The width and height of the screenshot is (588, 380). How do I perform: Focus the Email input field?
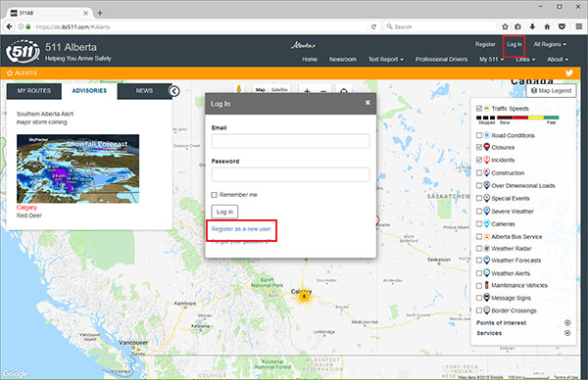[x=291, y=141]
